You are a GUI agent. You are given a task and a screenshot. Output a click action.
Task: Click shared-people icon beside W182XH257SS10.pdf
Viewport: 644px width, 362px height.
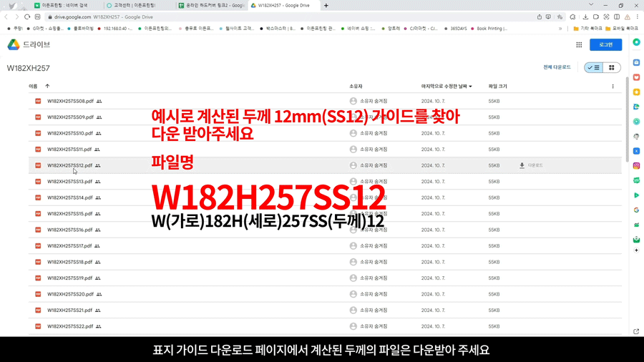[99, 133]
